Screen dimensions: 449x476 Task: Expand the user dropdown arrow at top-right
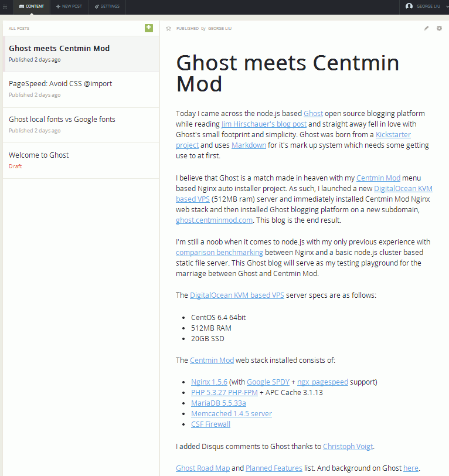coord(447,6)
